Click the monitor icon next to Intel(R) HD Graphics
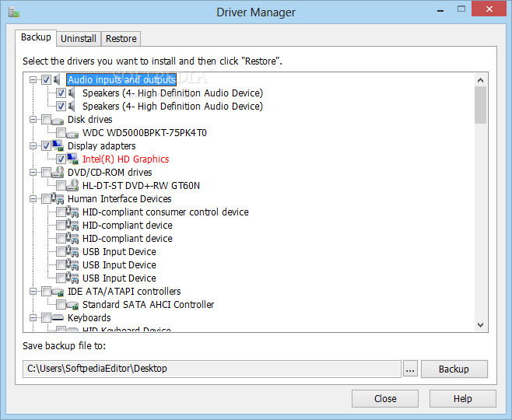 pyautogui.click(x=72, y=159)
